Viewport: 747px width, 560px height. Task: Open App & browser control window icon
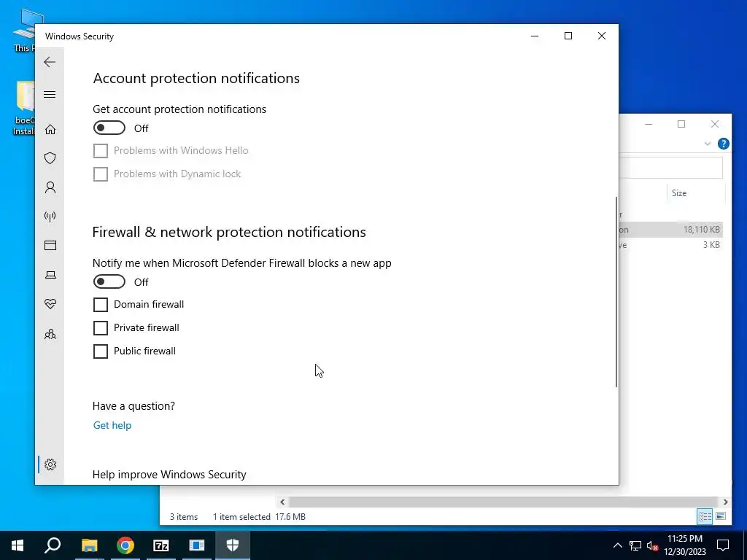(50, 245)
